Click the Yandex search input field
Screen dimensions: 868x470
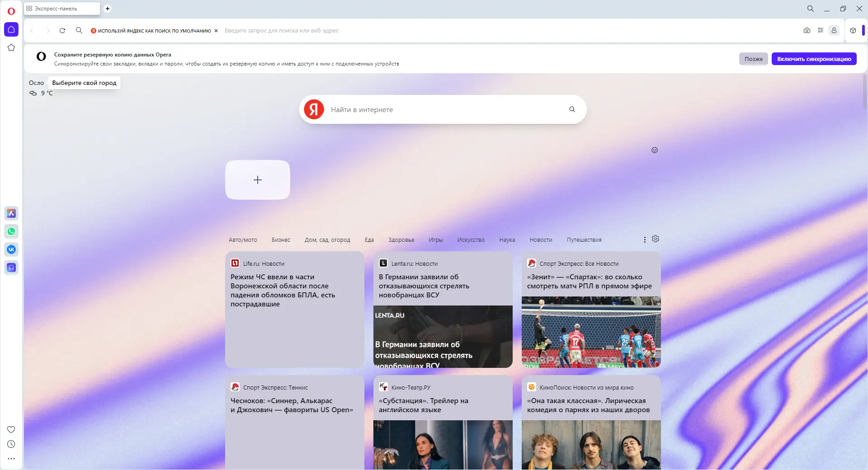[x=429, y=109]
